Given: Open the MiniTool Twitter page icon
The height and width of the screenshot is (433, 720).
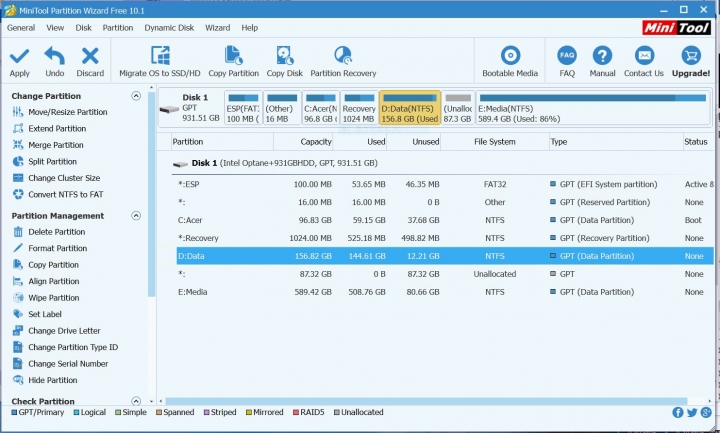Looking at the screenshot, I should click(x=692, y=412).
